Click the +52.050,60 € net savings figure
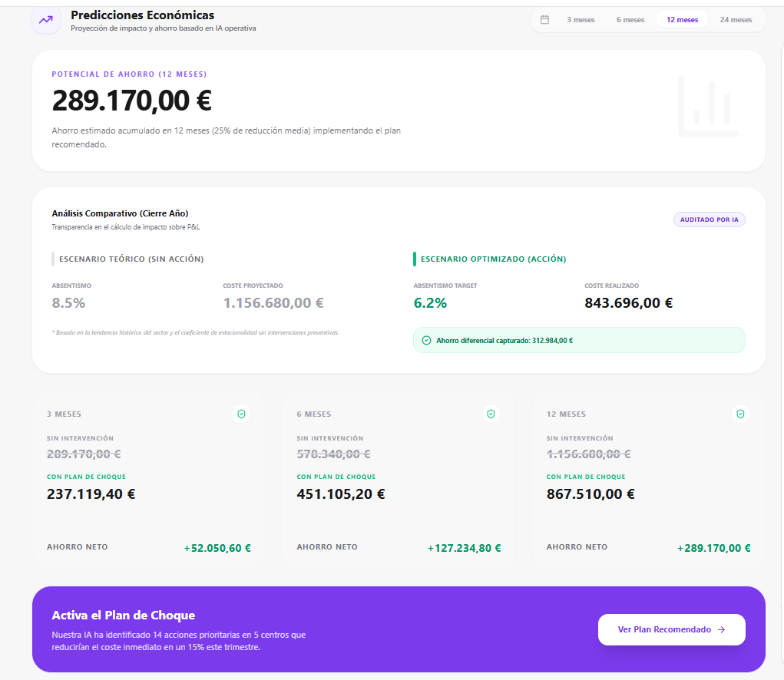 (x=217, y=548)
